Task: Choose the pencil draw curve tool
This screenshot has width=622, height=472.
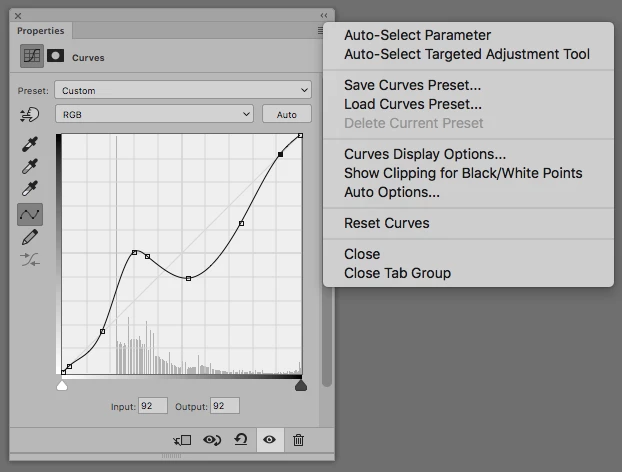Action: pyautogui.click(x=30, y=237)
